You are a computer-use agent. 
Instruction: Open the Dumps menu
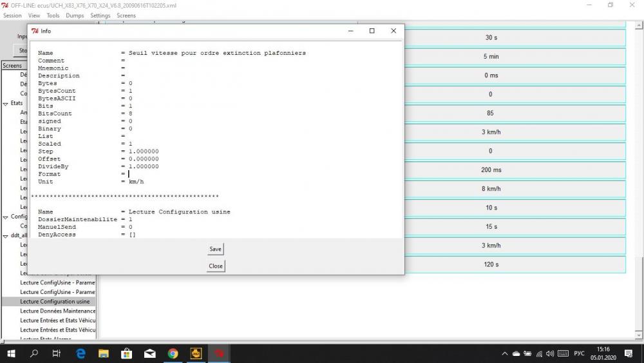pos(75,15)
